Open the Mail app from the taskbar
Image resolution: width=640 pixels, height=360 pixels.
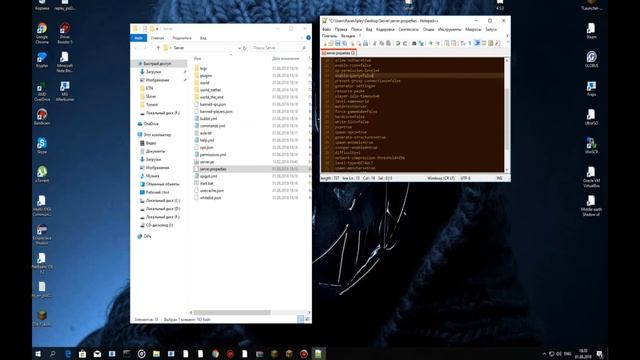pos(97,353)
